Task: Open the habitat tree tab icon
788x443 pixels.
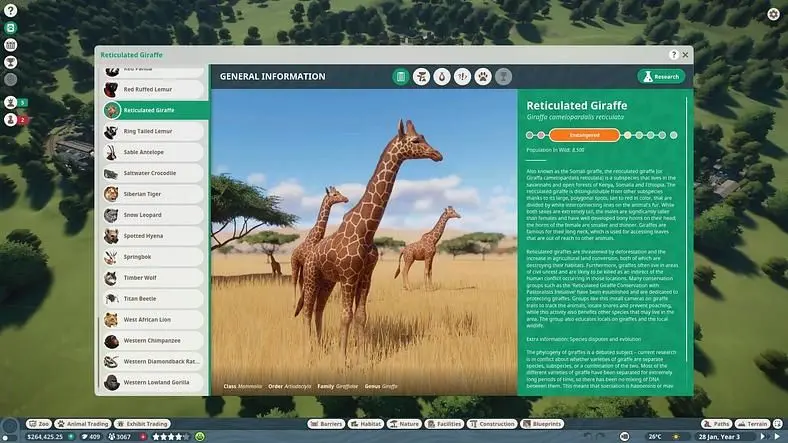Action: click(x=421, y=77)
